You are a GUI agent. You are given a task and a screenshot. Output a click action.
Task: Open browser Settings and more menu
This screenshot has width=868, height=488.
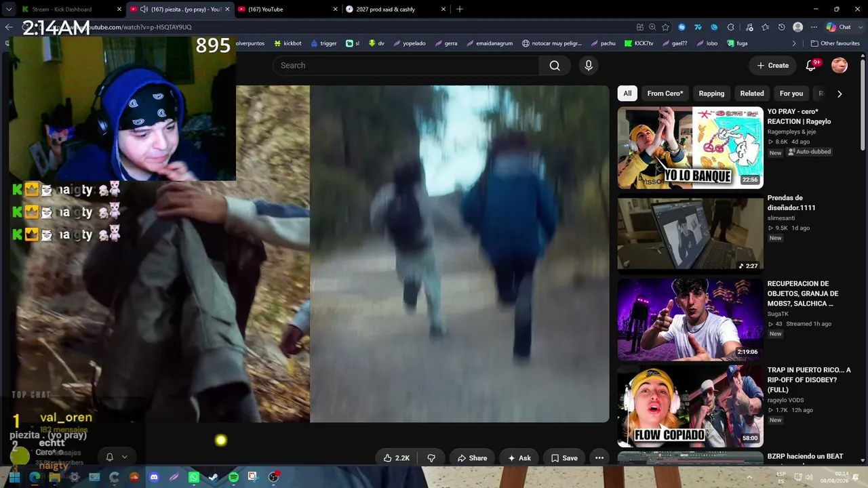coord(814,27)
